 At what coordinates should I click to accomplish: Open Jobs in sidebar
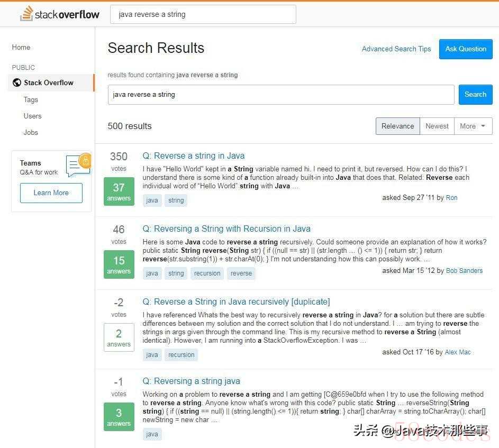click(x=31, y=132)
